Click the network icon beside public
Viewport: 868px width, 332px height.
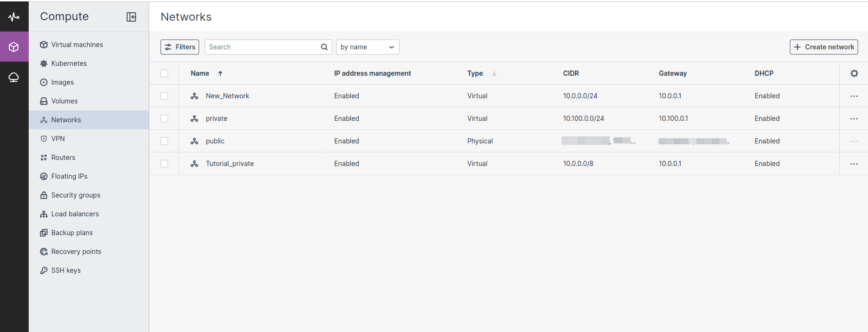(x=194, y=141)
